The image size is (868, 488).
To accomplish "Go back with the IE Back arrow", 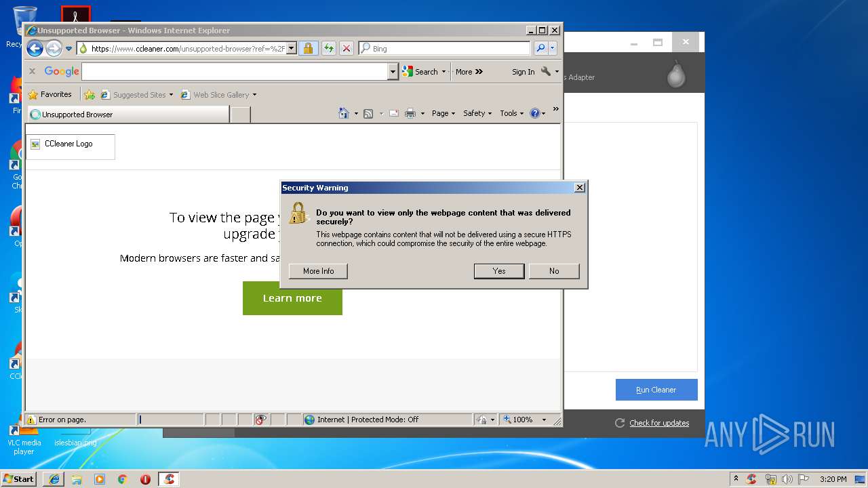I will [35, 48].
